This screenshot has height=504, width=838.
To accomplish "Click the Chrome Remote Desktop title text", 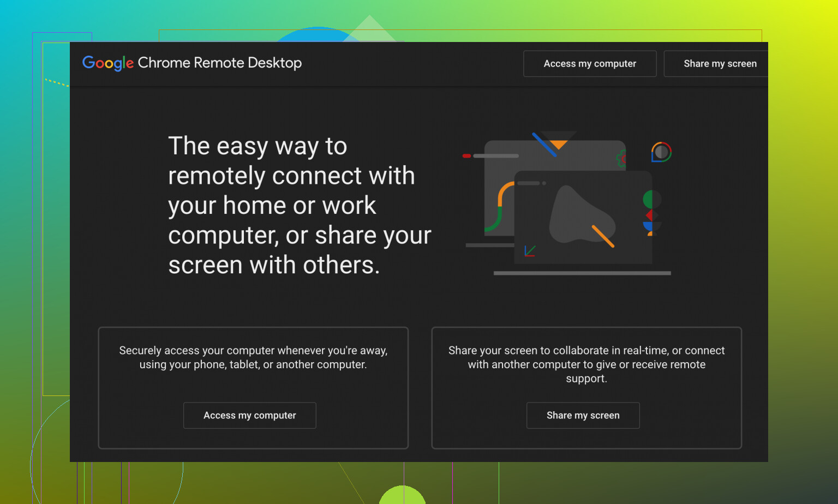I will click(x=219, y=63).
